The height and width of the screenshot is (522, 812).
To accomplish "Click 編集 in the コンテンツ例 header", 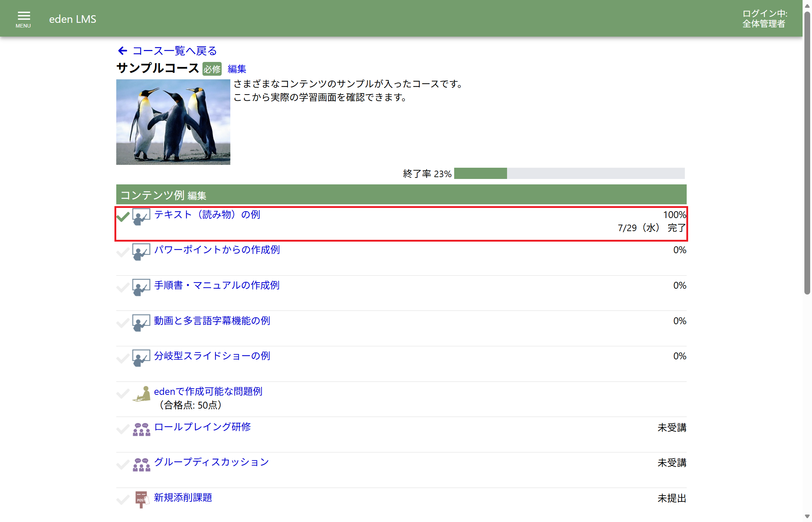I will pos(197,196).
